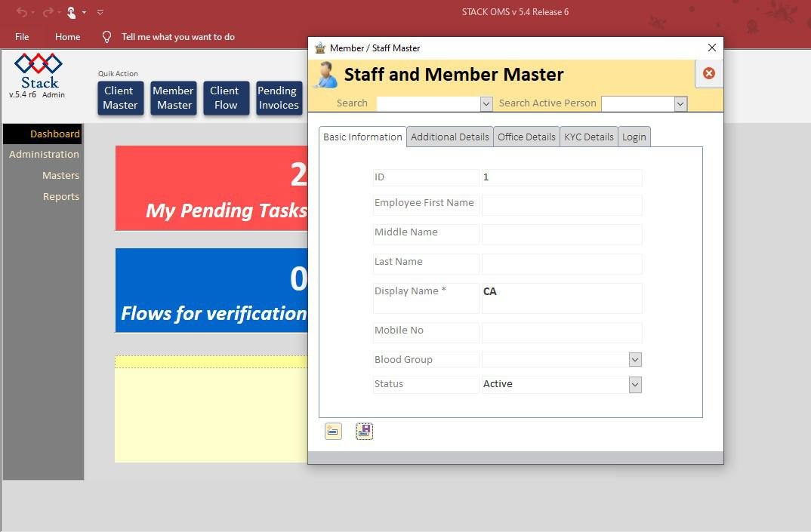Screen dimensions: 811x532
Task: Select Dashboard in sidebar
Action: click(x=42, y=134)
